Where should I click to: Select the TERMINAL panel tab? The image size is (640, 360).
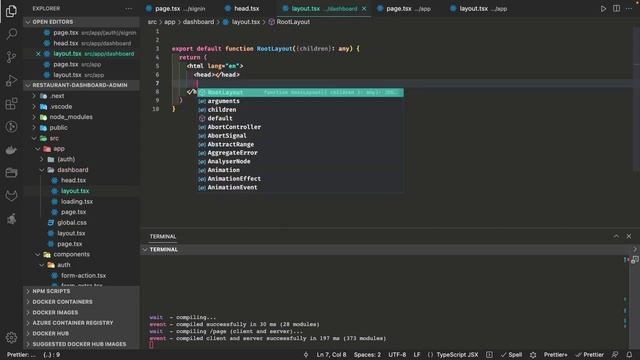click(162, 236)
